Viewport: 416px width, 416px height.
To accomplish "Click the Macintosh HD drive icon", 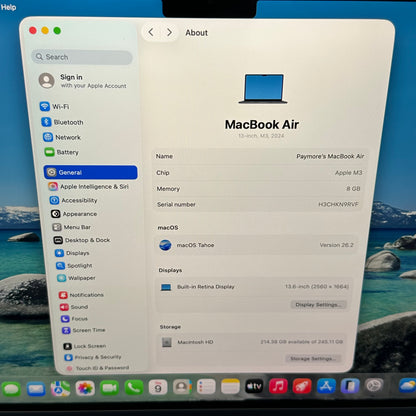I will click(167, 342).
